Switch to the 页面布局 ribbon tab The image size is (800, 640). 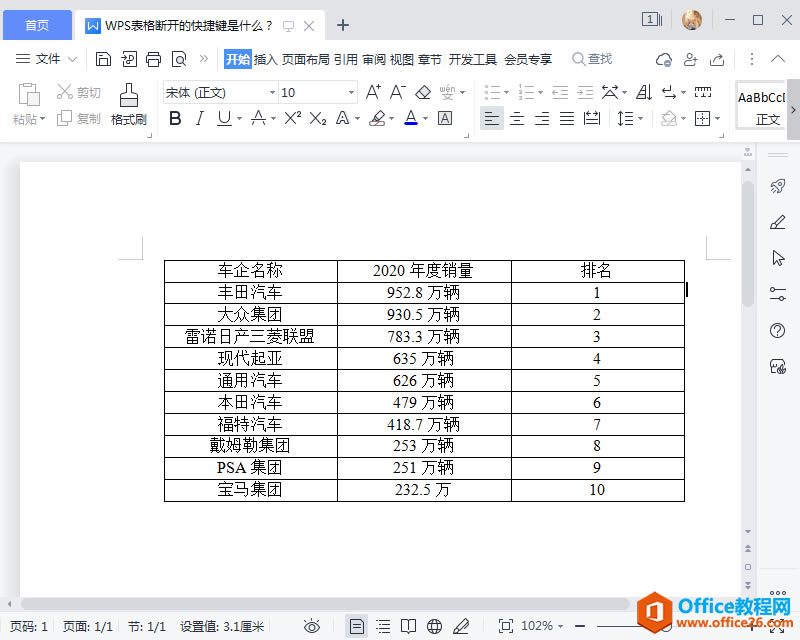306,60
